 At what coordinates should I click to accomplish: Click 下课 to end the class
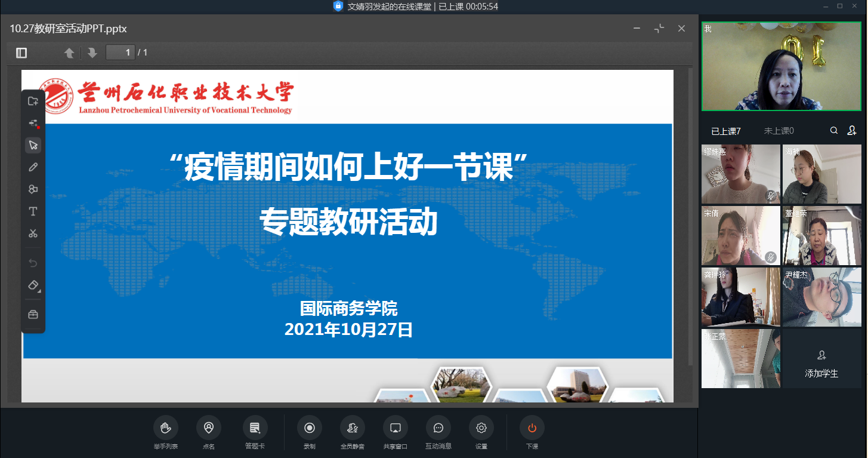532,432
